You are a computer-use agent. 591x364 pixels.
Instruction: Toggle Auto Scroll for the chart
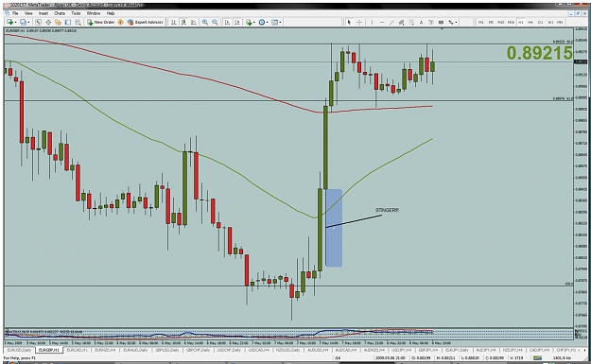click(227, 23)
